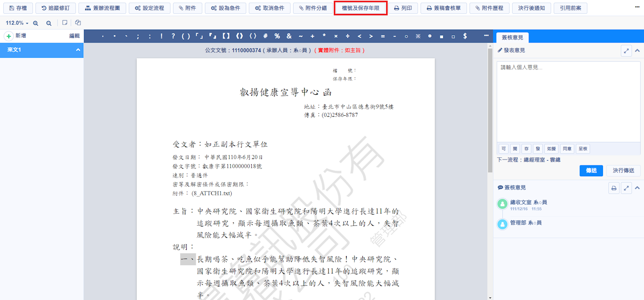Enlarge the 簽核意見 panel with expand icon
Viewport: 644px width, 300px height.
[x=626, y=188]
